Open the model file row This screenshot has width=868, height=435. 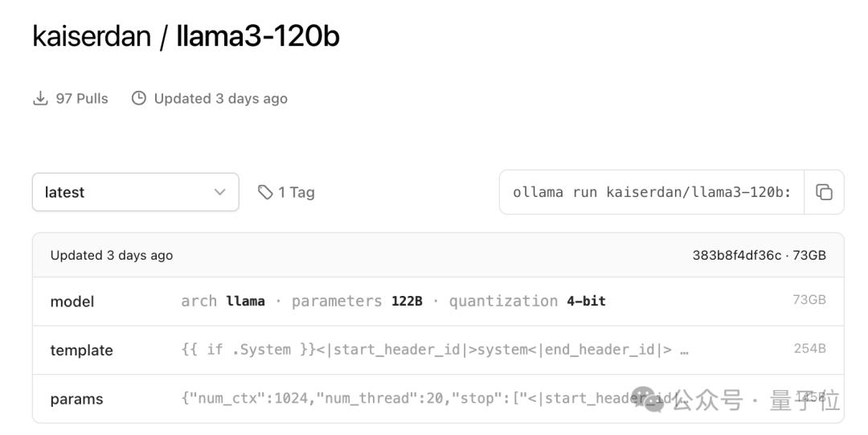72,302
